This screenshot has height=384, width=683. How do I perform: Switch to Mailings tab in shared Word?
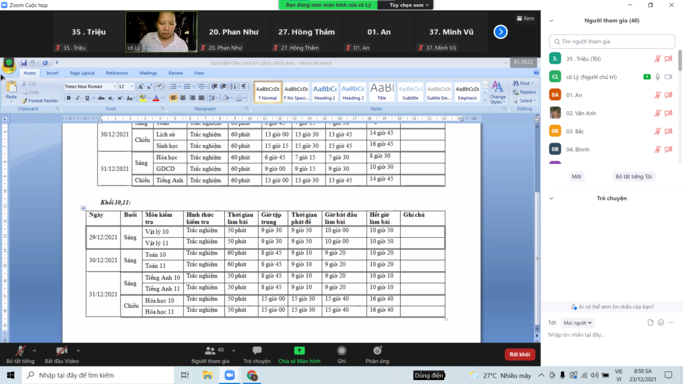[148, 73]
